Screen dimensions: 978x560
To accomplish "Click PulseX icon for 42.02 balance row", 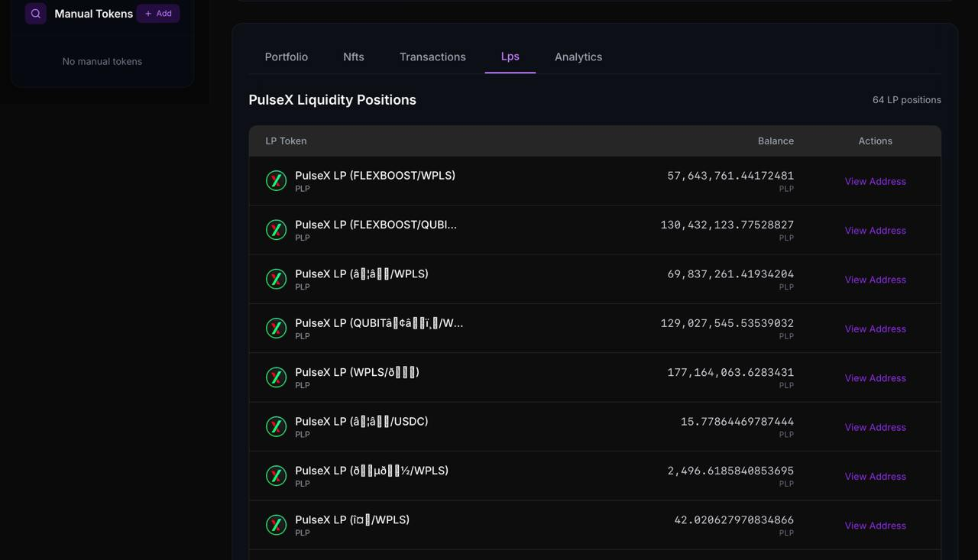I will (276, 525).
